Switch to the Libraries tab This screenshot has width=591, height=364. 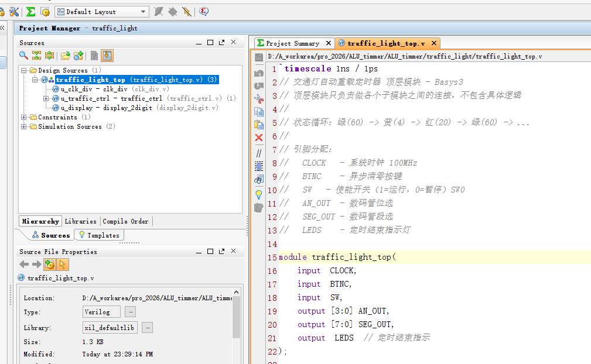point(80,221)
